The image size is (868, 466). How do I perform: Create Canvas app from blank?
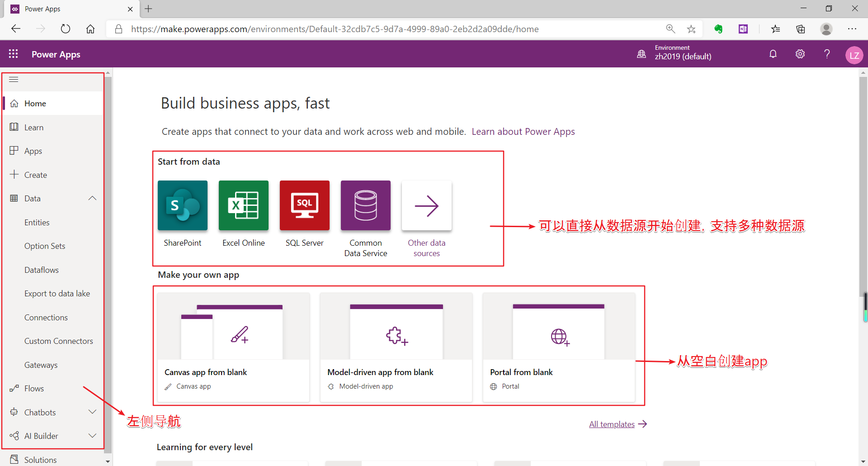[233, 347]
